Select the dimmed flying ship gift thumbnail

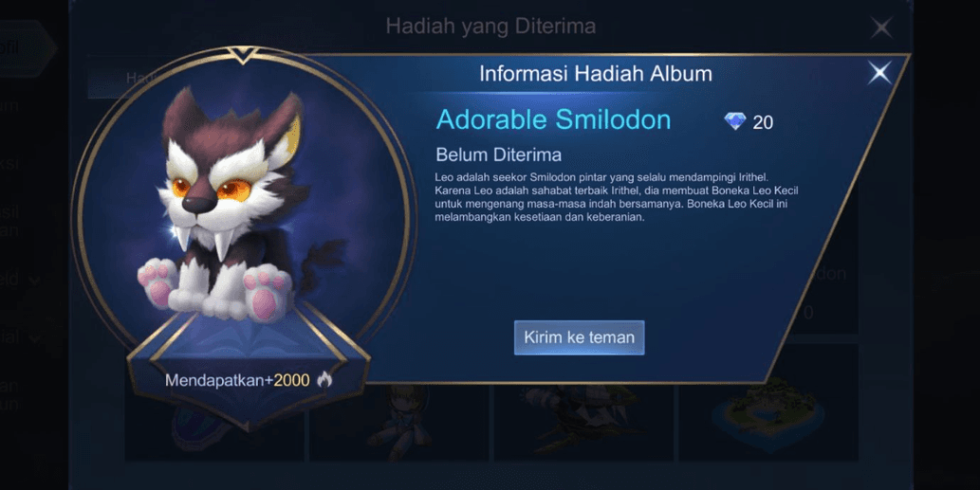click(584, 410)
